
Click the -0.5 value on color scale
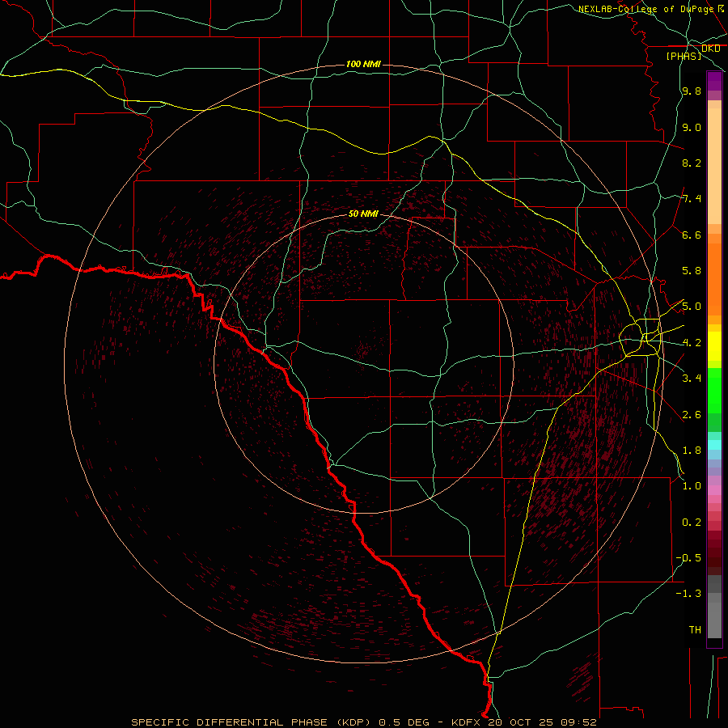tap(688, 558)
